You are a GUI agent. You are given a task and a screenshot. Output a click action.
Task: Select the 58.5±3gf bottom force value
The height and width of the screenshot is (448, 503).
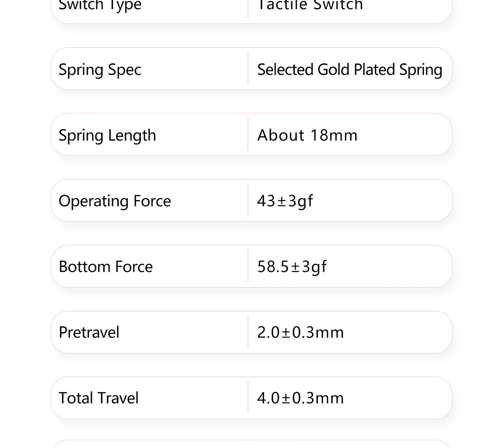[292, 267]
